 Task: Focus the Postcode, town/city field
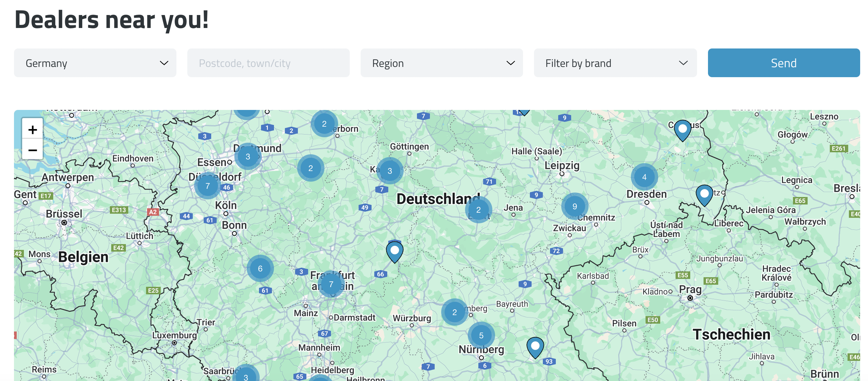tap(268, 63)
